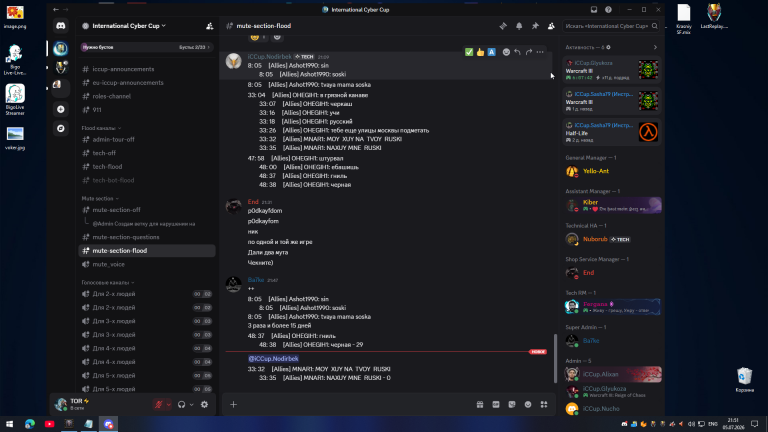Open admin-tour-off channel
The image size is (768, 432).
(146, 140)
